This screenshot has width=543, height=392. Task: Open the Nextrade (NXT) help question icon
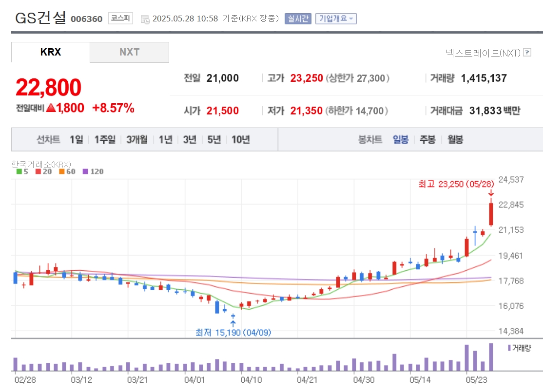point(527,52)
